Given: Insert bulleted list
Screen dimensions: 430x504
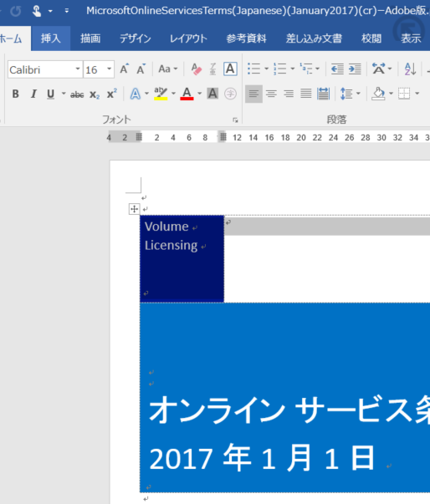Looking at the screenshot, I should point(253,69).
